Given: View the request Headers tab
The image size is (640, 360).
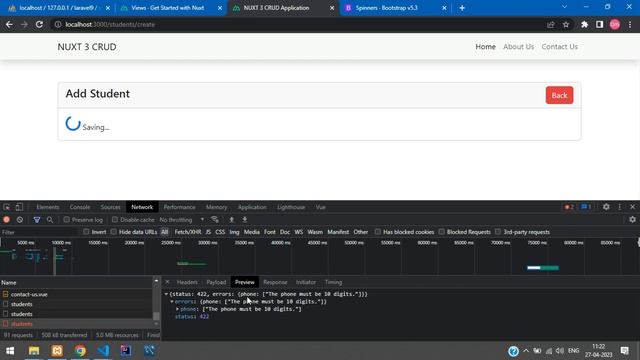Looking at the screenshot, I should [187, 282].
